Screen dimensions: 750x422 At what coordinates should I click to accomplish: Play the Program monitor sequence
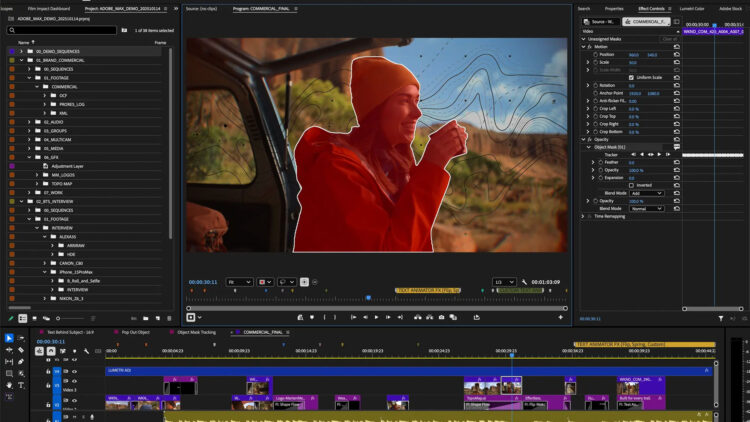click(x=376, y=317)
